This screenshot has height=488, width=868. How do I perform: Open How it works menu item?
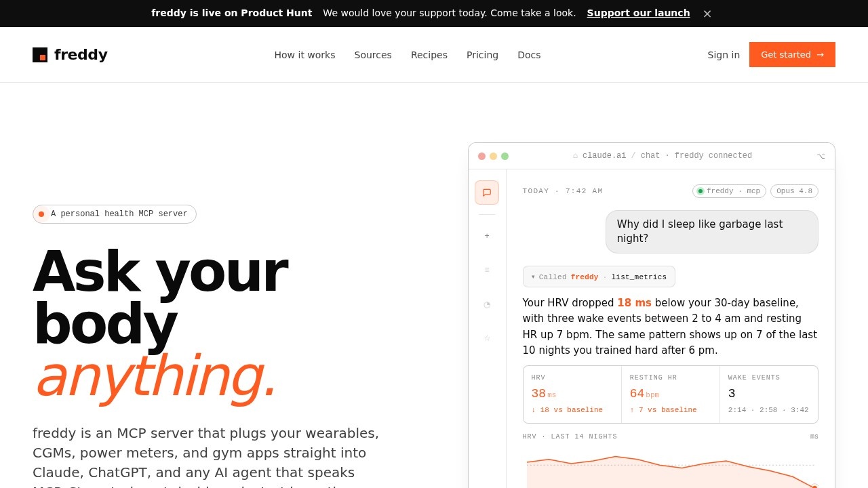tap(304, 55)
